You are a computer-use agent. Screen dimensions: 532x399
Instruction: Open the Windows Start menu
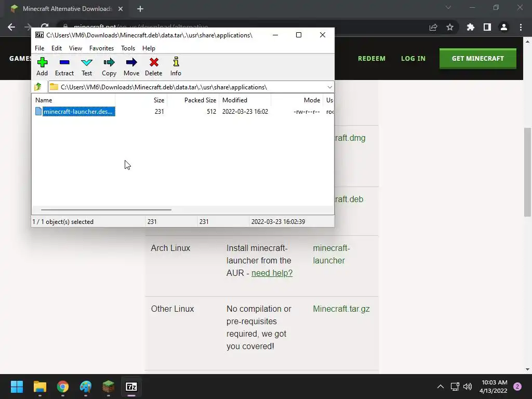coord(17,387)
